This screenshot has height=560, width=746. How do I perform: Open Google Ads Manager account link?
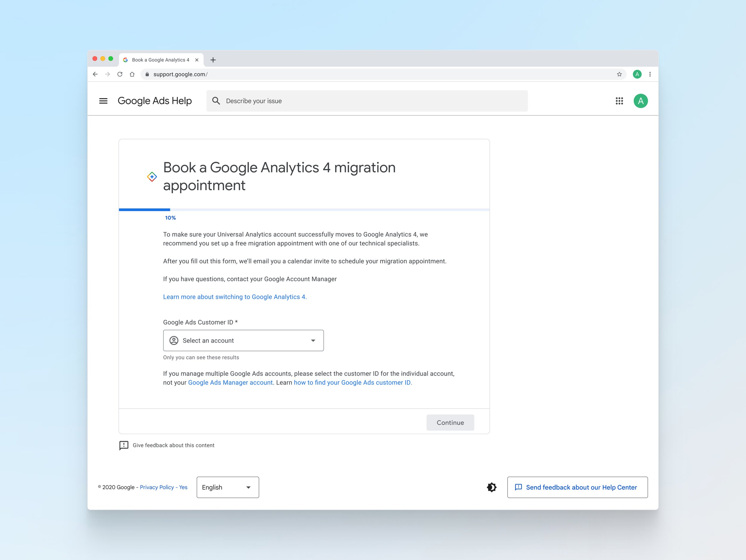click(x=230, y=383)
